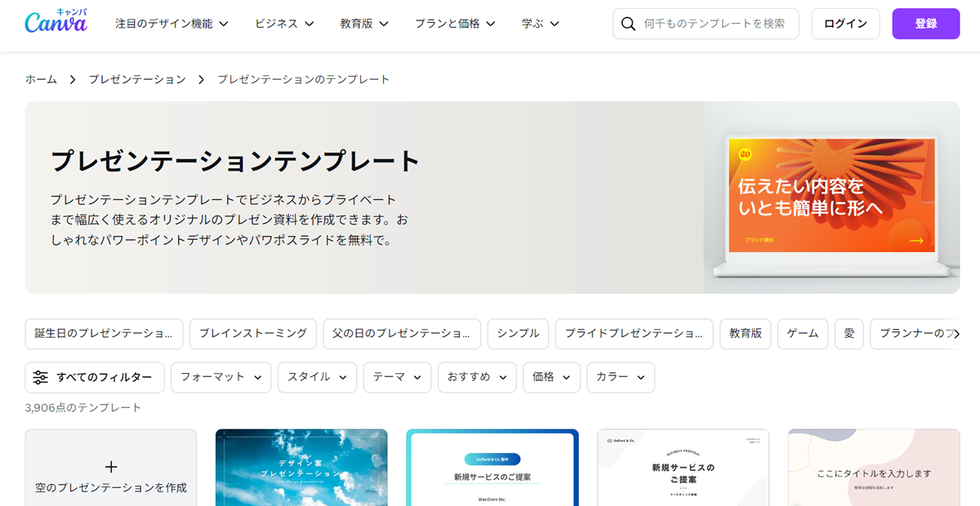
Task: Select the ゲーム chip
Action: 803,334
